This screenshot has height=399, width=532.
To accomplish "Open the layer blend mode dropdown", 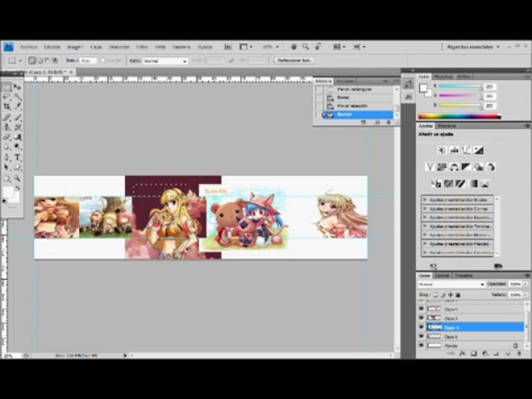I will [451, 284].
